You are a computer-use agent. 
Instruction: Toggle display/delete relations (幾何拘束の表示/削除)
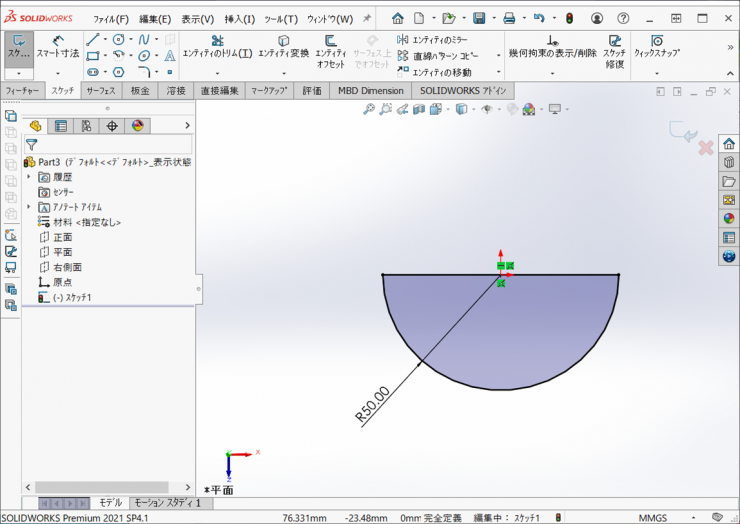tap(552, 46)
